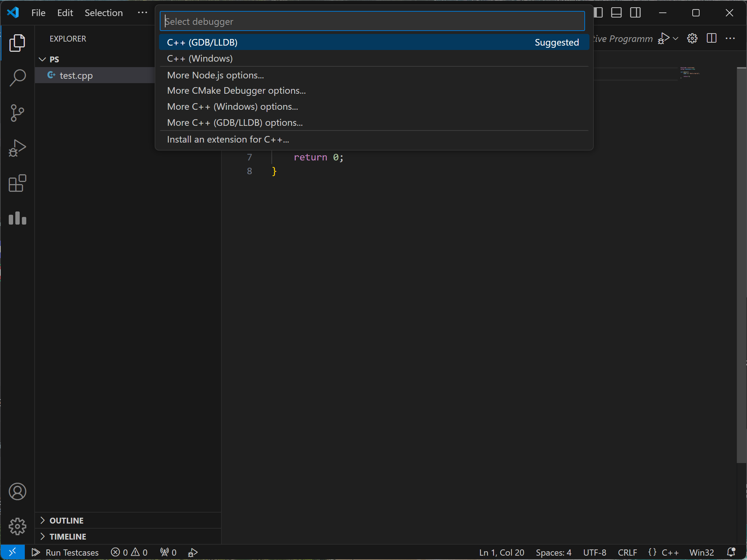Open the notifications bell
Image resolution: width=747 pixels, height=560 pixels.
(x=731, y=552)
